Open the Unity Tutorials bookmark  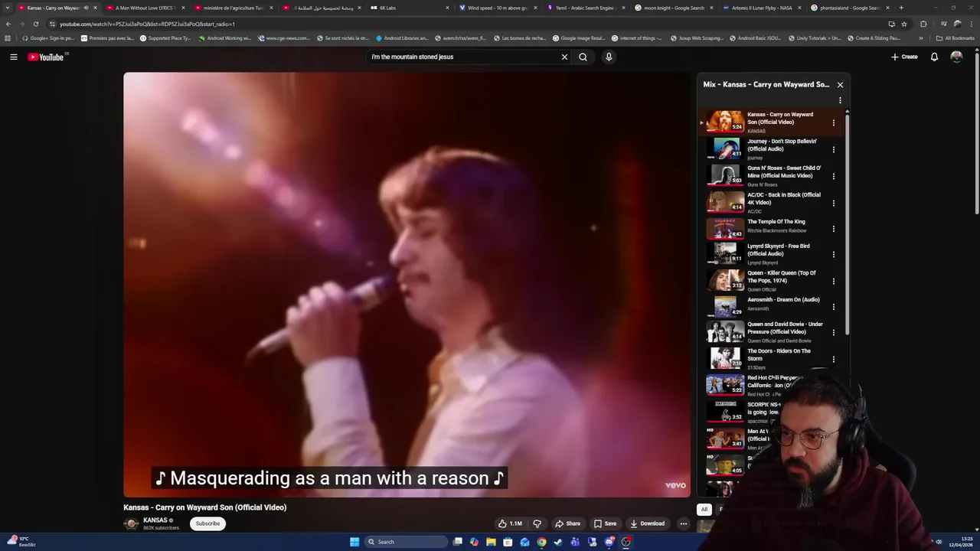(815, 38)
